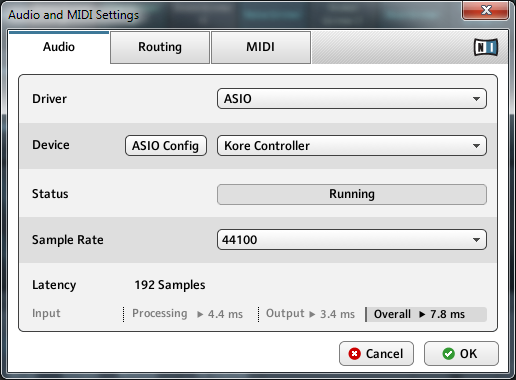Click the Sample Rate dropdown arrow
516x380 pixels.
(476, 240)
